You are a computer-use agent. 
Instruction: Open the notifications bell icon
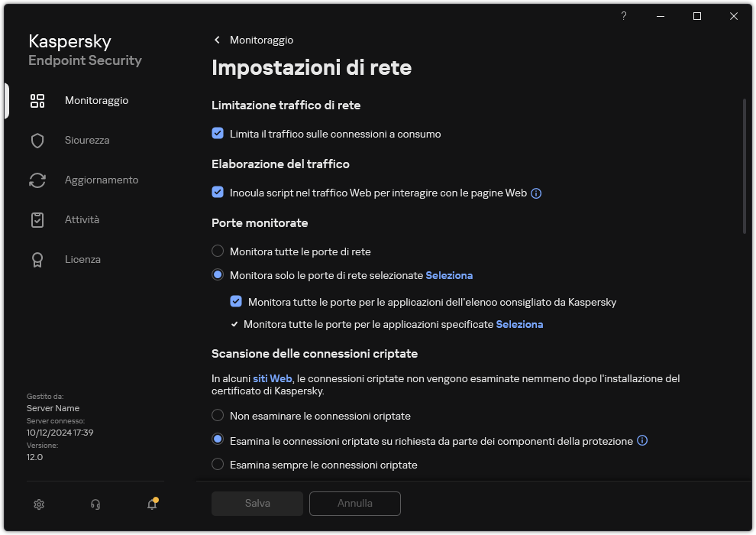(151, 505)
